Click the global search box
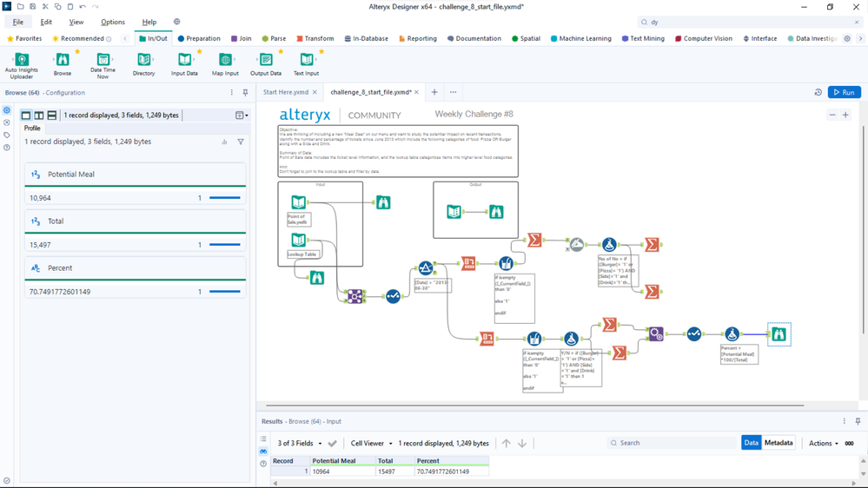 click(x=749, y=22)
